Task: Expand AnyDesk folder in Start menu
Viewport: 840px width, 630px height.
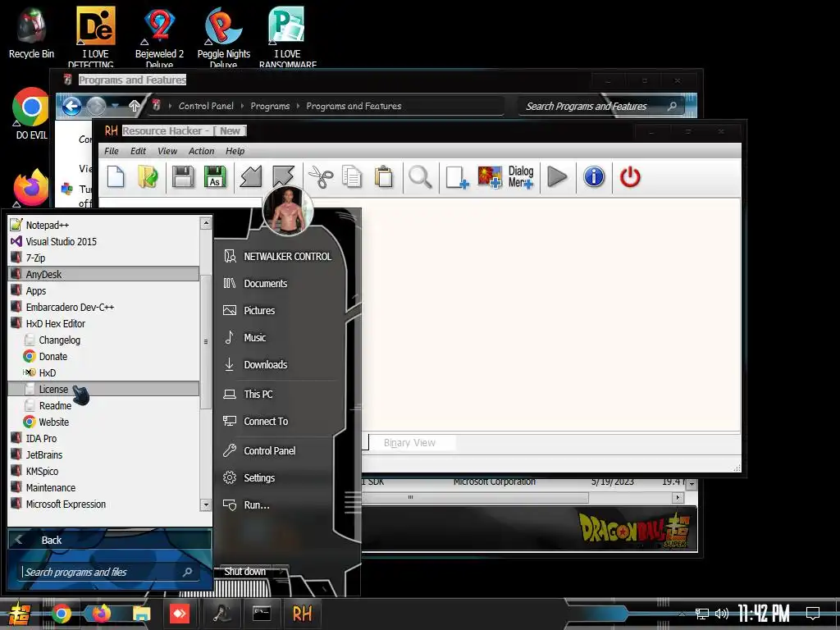Action: 104,274
